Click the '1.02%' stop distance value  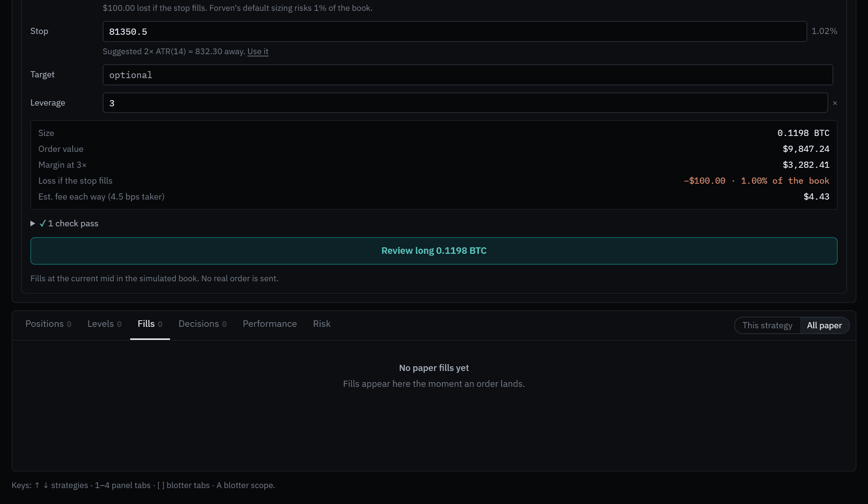point(824,31)
